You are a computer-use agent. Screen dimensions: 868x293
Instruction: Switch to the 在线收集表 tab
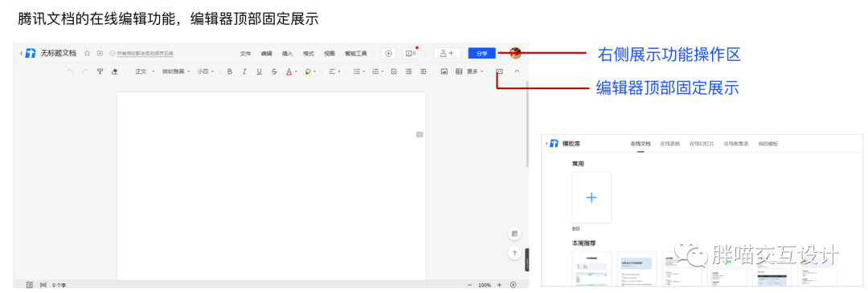click(736, 144)
